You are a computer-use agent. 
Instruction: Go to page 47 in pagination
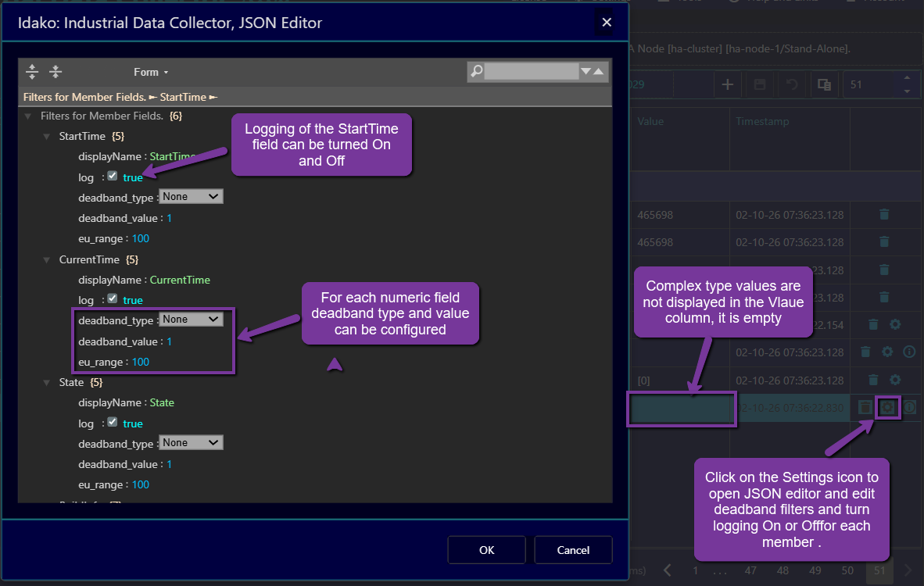750,570
